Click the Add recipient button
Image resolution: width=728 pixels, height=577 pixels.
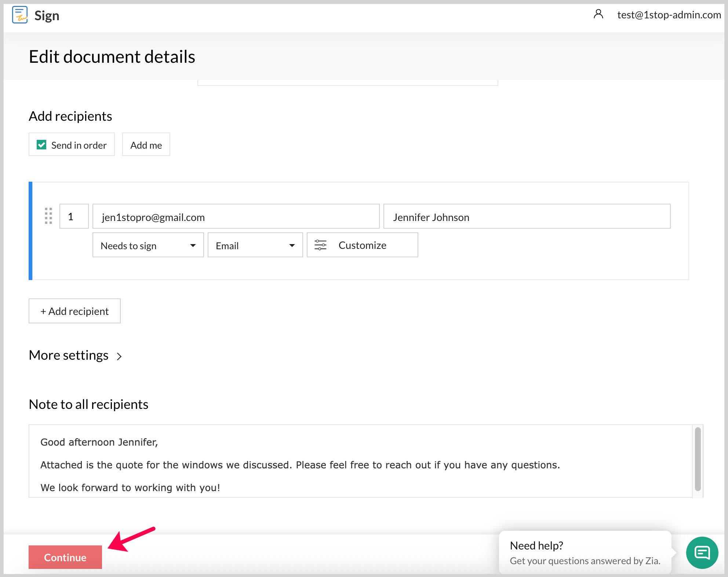[x=74, y=311]
